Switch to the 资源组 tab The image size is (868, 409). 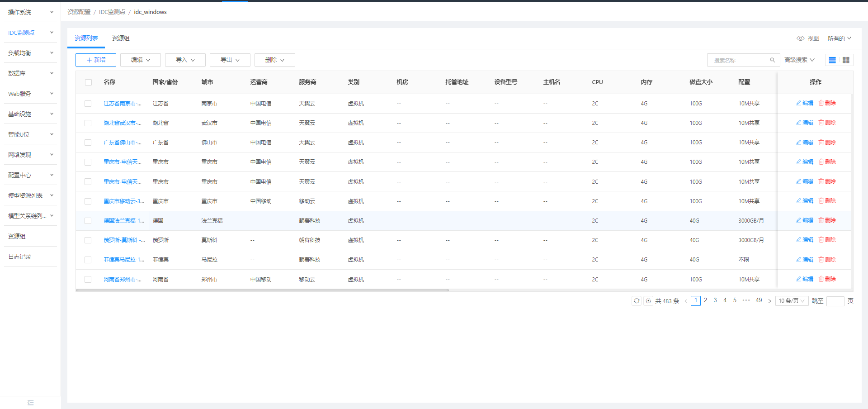coord(120,38)
